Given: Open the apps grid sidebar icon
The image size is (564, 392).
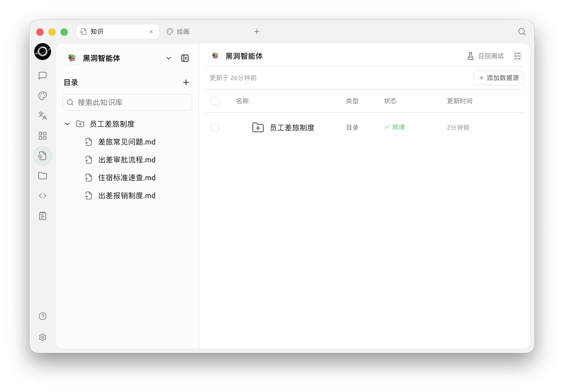Looking at the screenshot, I should (43, 136).
